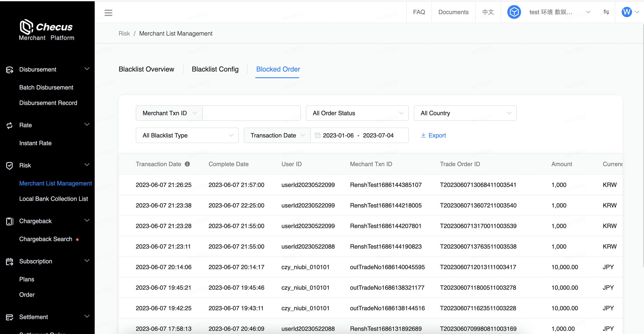This screenshot has height=334, width=644.
Task: Collapse the Subscription sidebar section
Action: [87, 261]
